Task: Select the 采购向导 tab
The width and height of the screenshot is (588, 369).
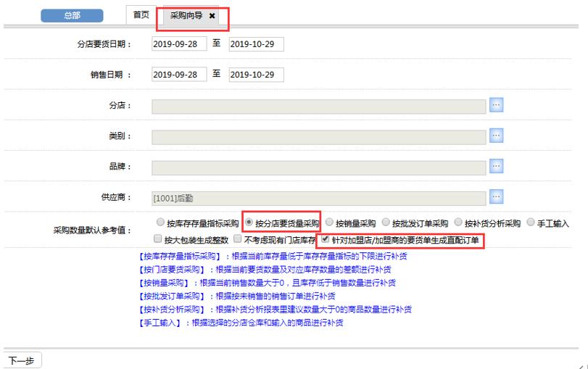Action: pos(186,16)
